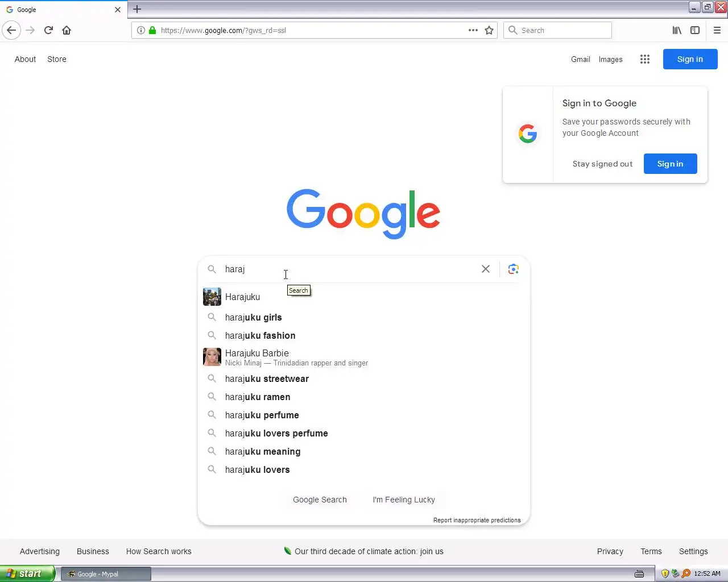The height and width of the screenshot is (582, 728).
Task: Bookmark this page with the star icon
Action: click(x=489, y=30)
